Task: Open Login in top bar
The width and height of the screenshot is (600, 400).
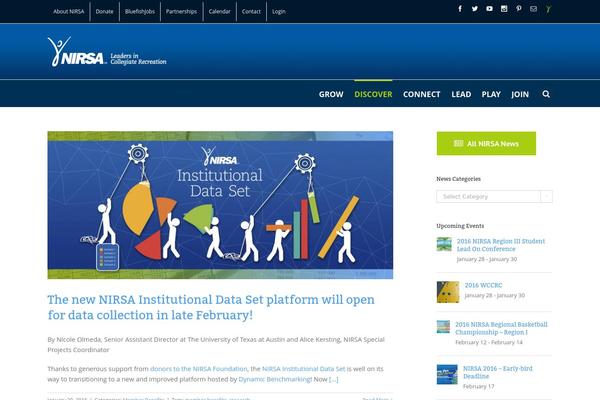Action: [279, 11]
